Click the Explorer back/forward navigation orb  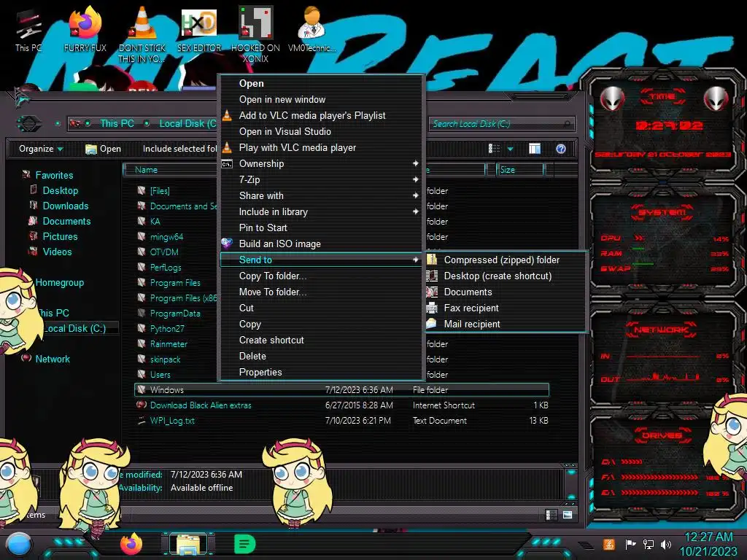29,124
